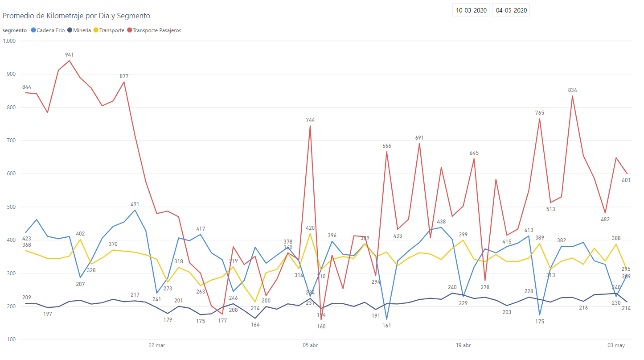Select the 834 data point near May
Image resolution: width=644 pixels, height=360 pixels.
(x=572, y=96)
